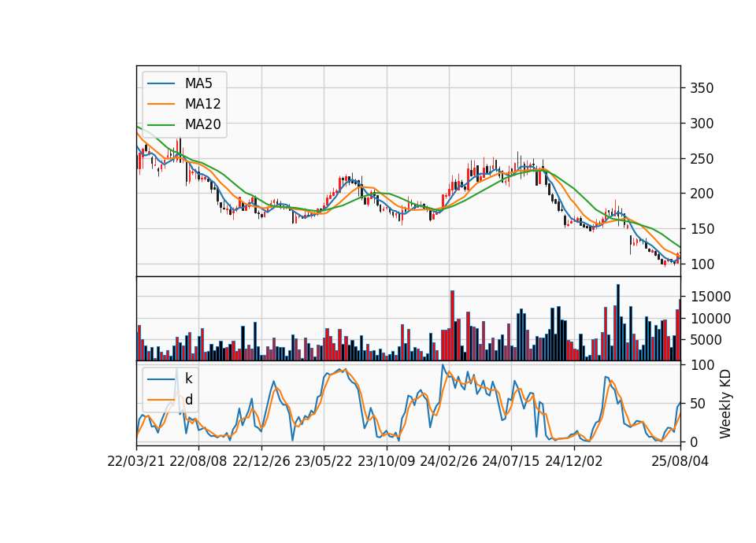Click the 24/02/26 date axis label
Image resolution: width=756 pixels, height=543 pixels.
[x=449, y=461]
